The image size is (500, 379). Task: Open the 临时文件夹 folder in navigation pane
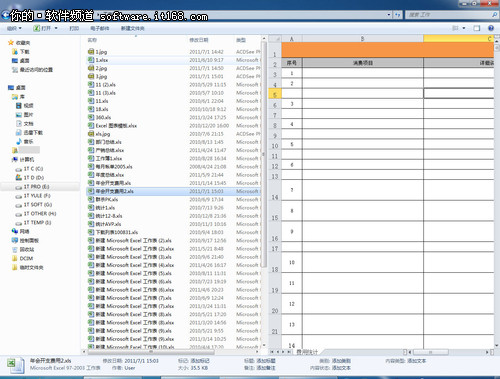pos(28,267)
